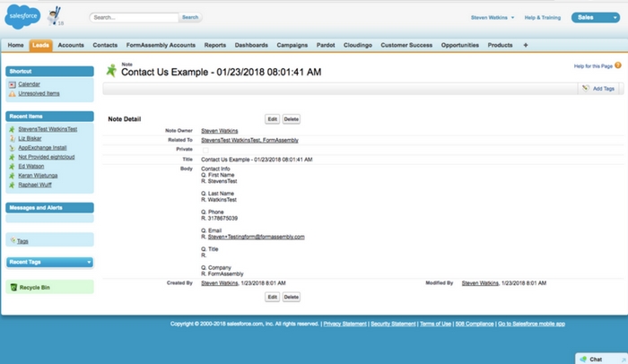Open the Leads tab
The image size is (628, 364).
(41, 45)
